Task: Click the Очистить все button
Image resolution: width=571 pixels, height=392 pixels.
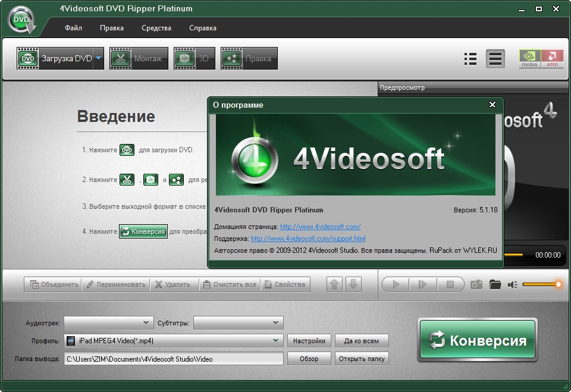Action: 230,284
